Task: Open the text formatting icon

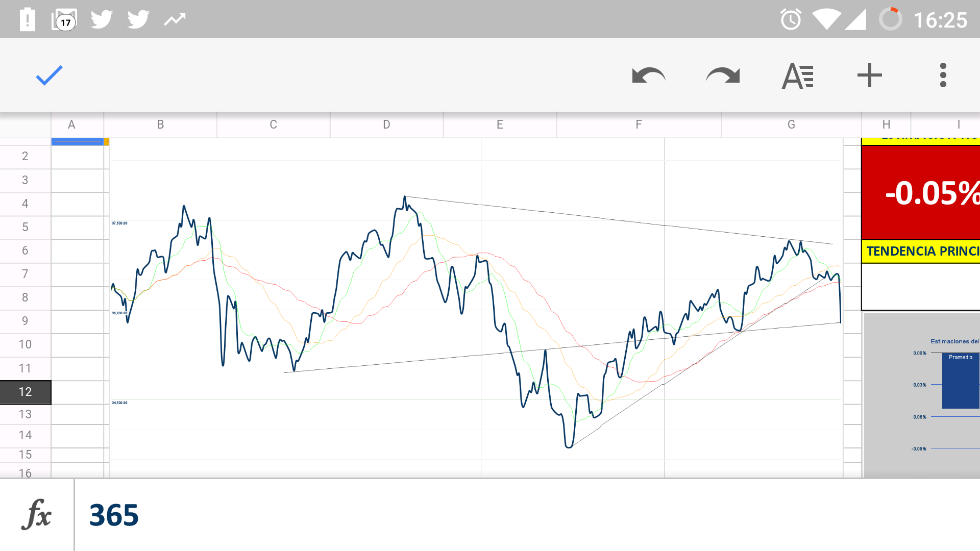Action: point(797,76)
